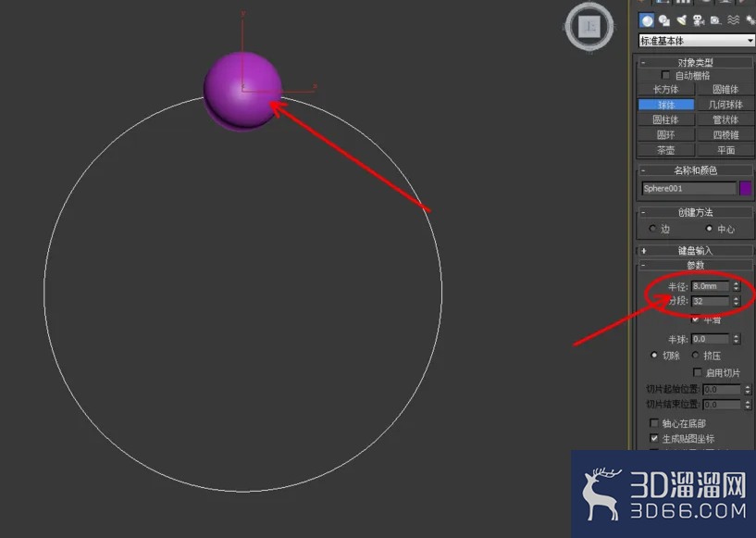Click the ViewCube top face

click(x=589, y=27)
